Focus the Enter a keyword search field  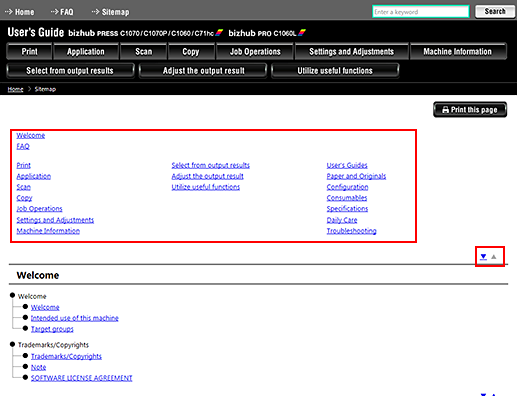pos(421,12)
